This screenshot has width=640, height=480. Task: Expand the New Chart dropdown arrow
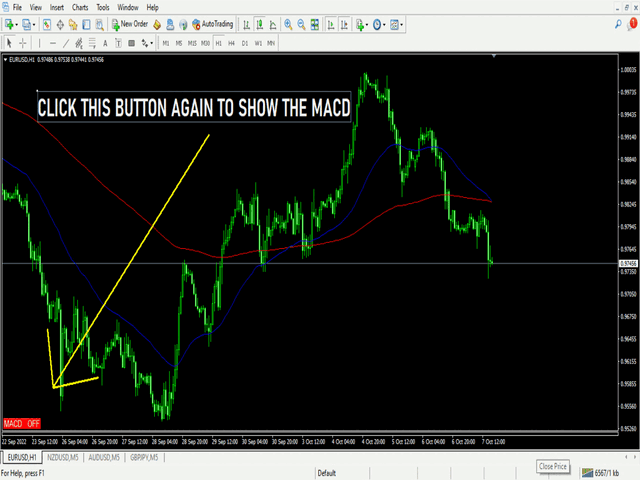(x=16, y=24)
